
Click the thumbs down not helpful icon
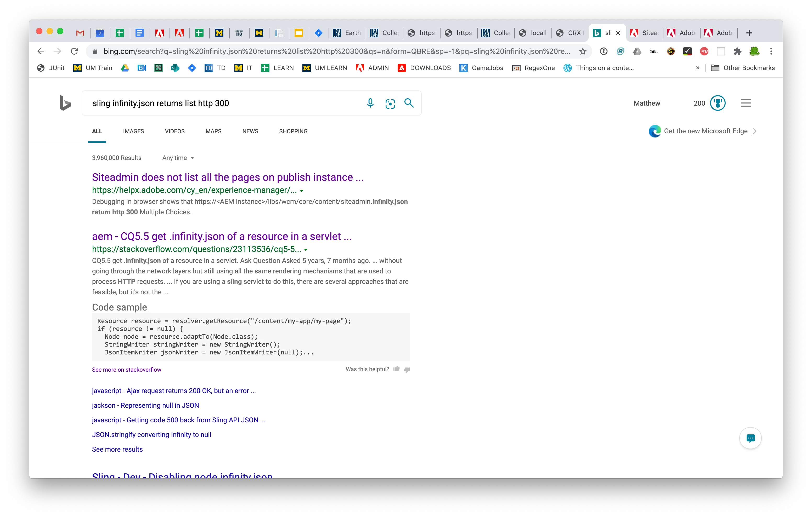click(407, 369)
